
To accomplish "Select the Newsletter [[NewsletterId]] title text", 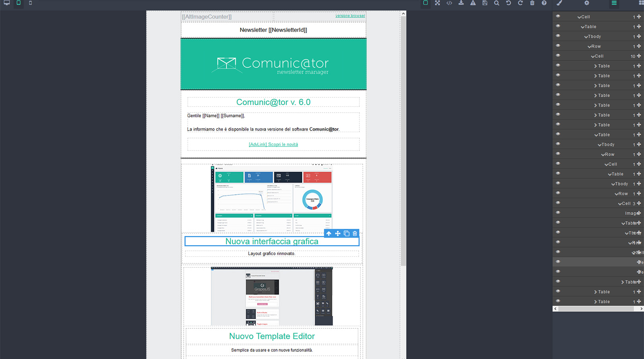I will pos(273,30).
